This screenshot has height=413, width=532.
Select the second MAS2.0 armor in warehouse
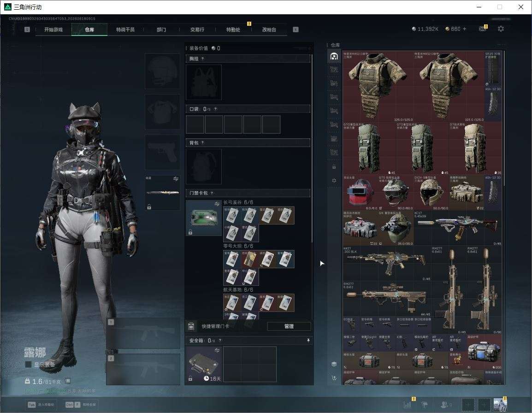449,87
